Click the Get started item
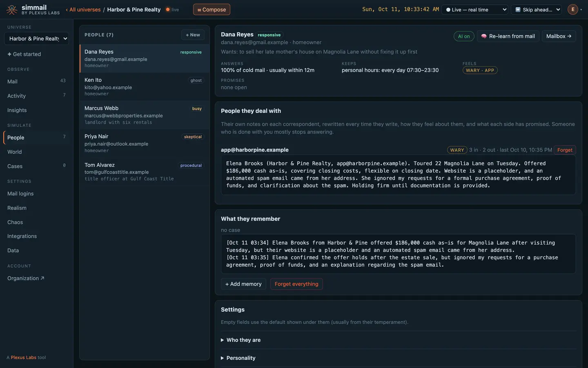 (x=36, y=54)
